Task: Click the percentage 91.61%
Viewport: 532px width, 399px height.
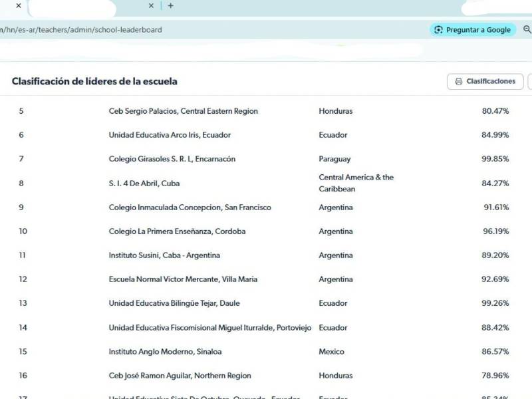Action: point(496,207)
